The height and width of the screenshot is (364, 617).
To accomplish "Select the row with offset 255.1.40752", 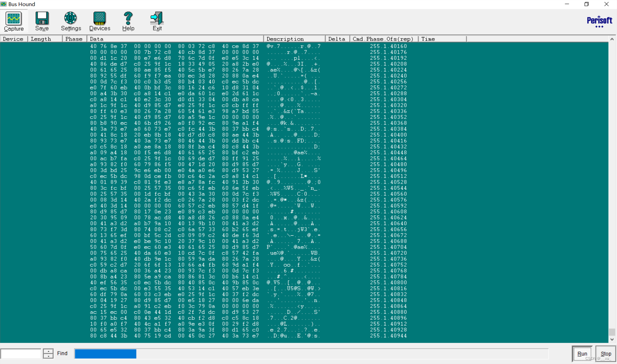I will point(304,265).
